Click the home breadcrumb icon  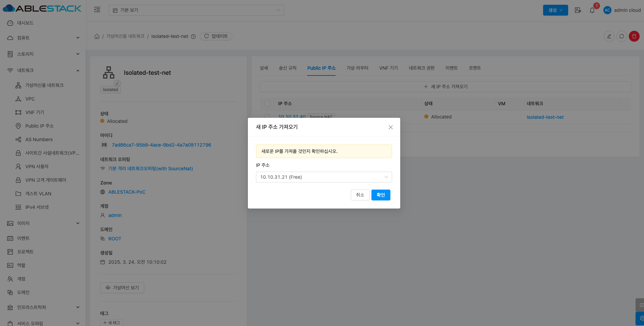tap(97, 36)
